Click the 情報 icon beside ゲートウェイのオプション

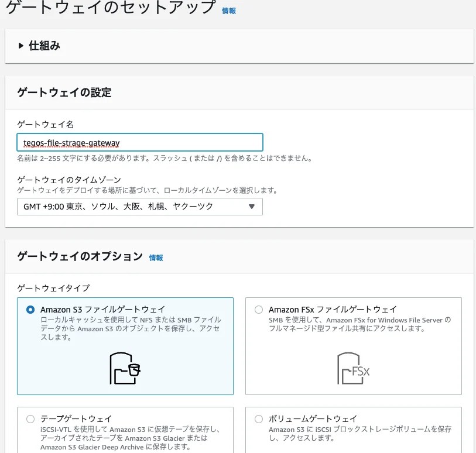(x=156, y=258)
